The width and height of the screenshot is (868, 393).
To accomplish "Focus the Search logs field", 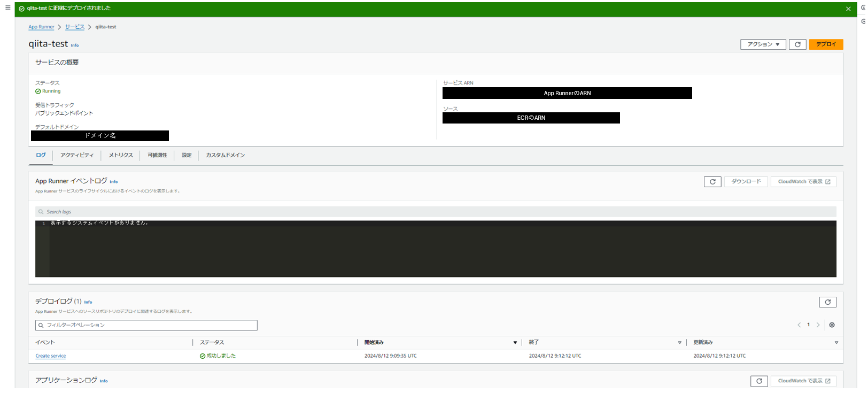I will [436, 212].
